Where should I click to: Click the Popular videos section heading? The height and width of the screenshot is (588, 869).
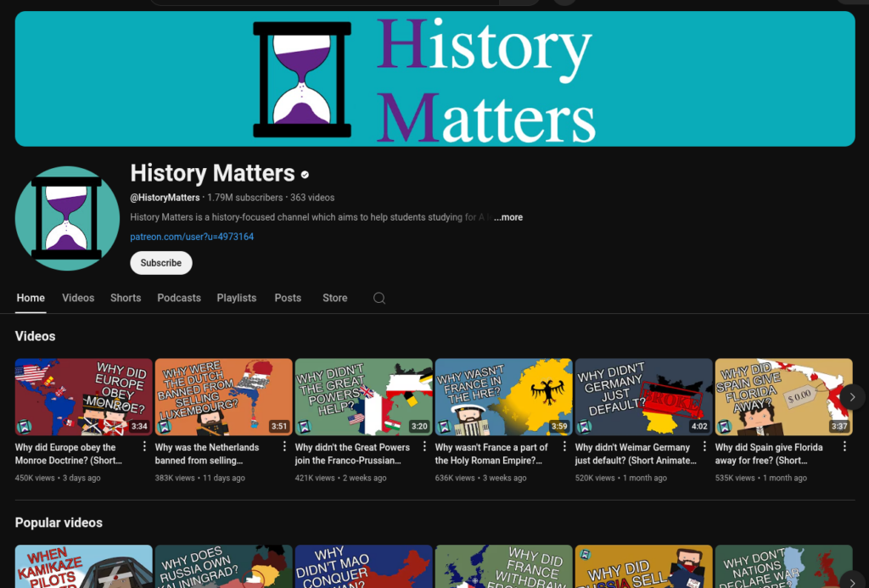59,523
